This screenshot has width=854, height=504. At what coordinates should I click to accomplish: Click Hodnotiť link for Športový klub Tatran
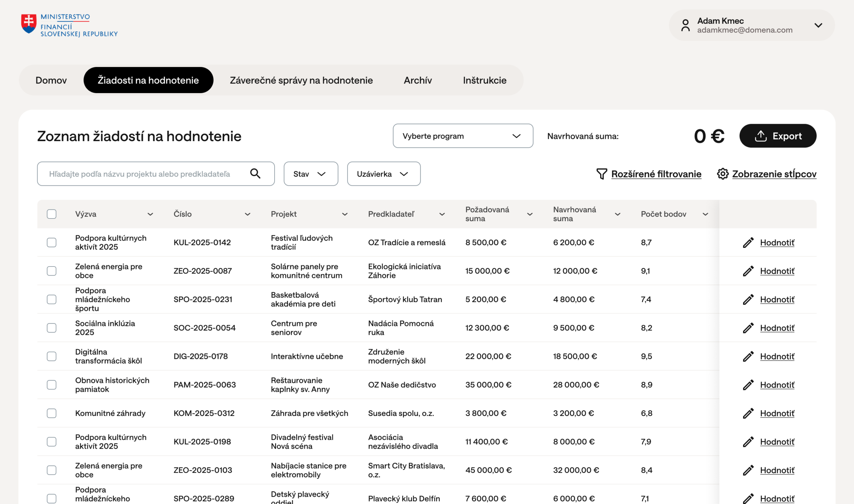coord(777,300)
